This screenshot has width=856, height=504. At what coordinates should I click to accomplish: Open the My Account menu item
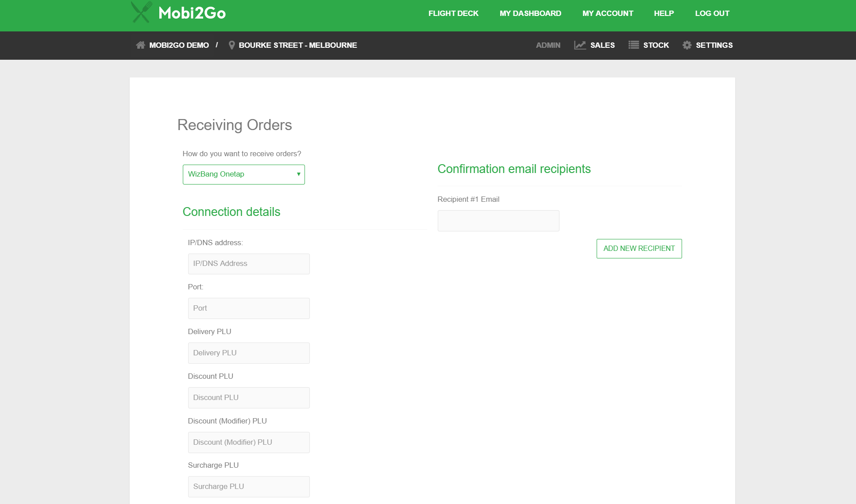(x=608, y=13)
